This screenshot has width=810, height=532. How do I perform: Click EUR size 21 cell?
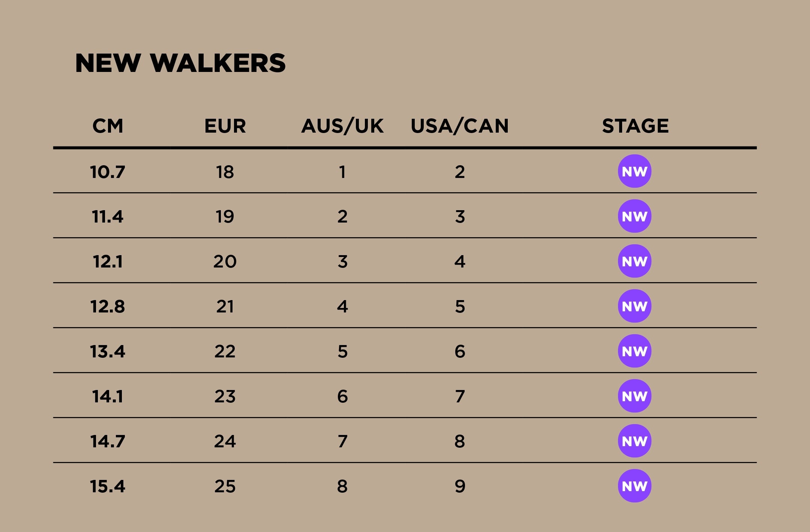(225, 306)
